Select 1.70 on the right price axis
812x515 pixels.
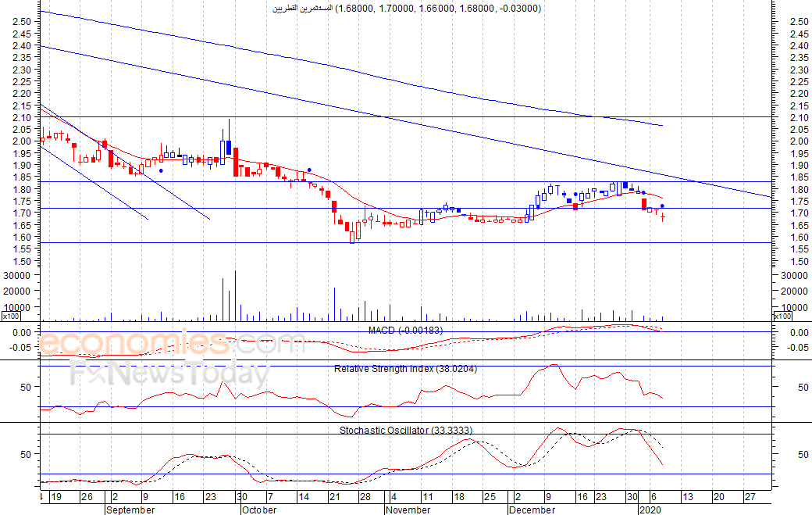click(x=799, y=213)
